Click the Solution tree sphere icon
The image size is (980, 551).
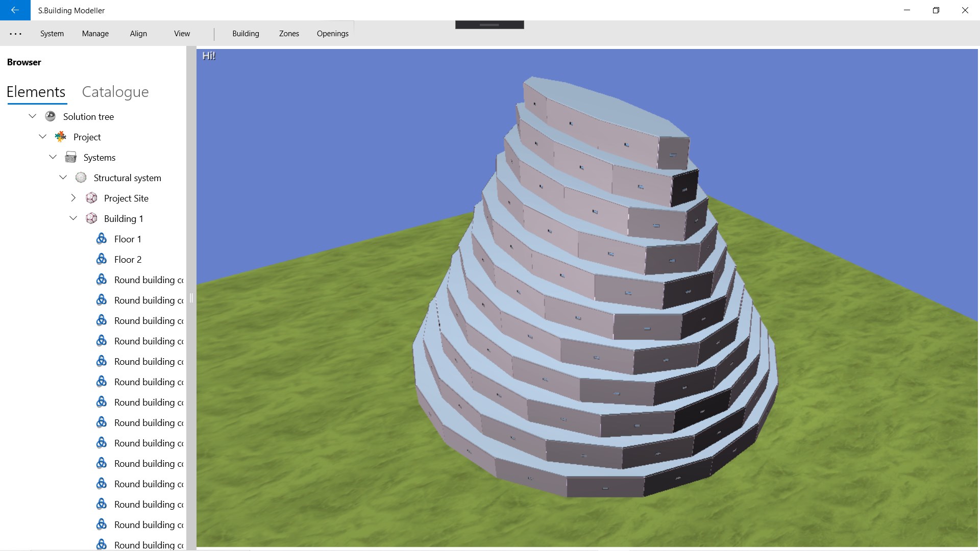coord(50,116)
